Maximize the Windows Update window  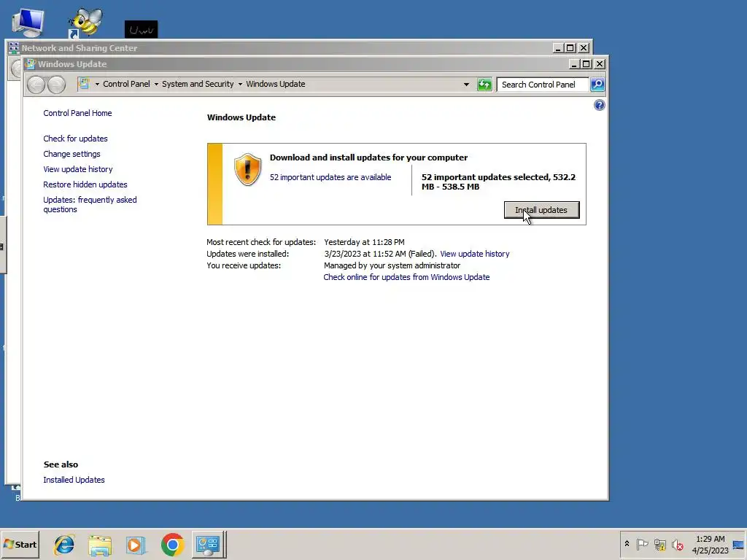pos(587,64)
